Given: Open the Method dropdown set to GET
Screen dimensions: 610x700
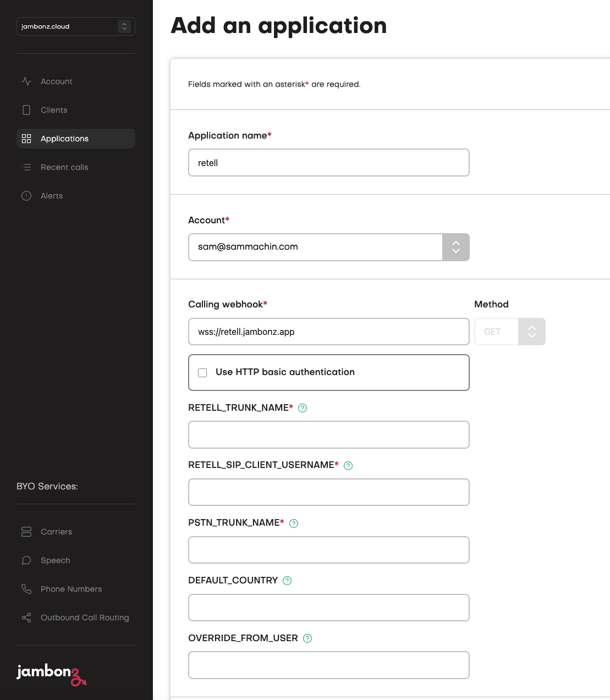Looking at the screenshot, I should [x=531, y=332].
